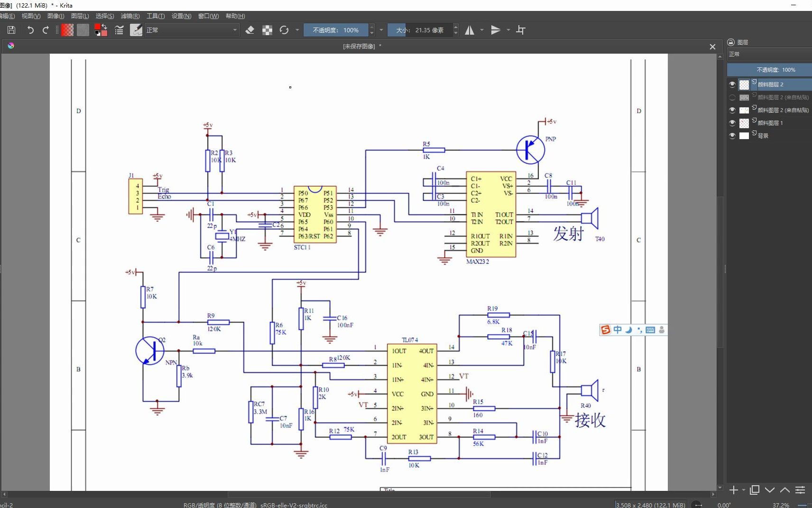Activate horizontal mirror tool
This screenshot has height=508, width=812.
(470, 30)
